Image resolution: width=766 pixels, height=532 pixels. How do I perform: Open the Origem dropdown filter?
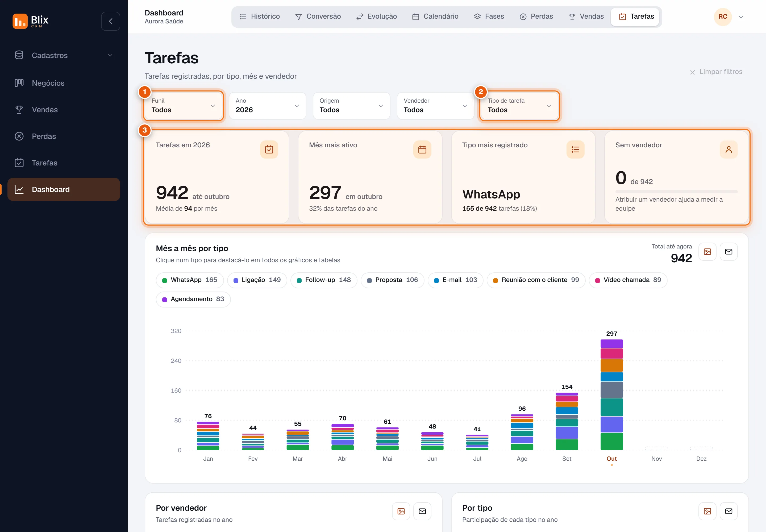(x=351, y=106)
